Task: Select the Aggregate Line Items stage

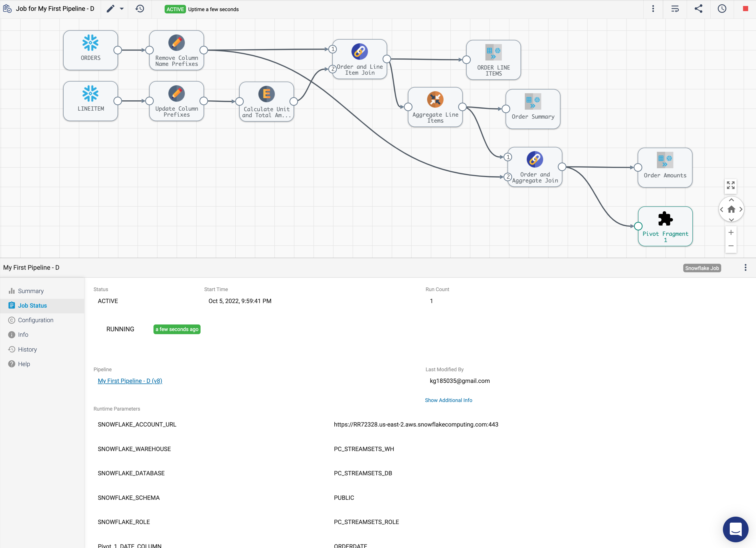Action: [435, 107]
